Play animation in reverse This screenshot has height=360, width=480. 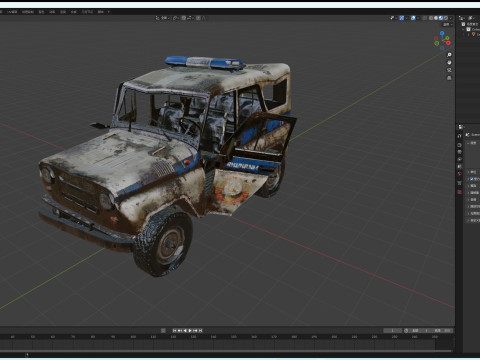(185, 331)
